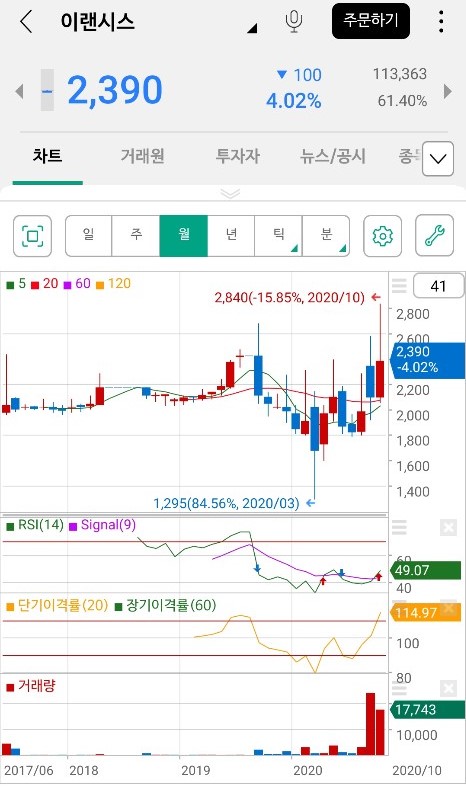Close the 거래량 volume panel

click(x=448, y=688)
